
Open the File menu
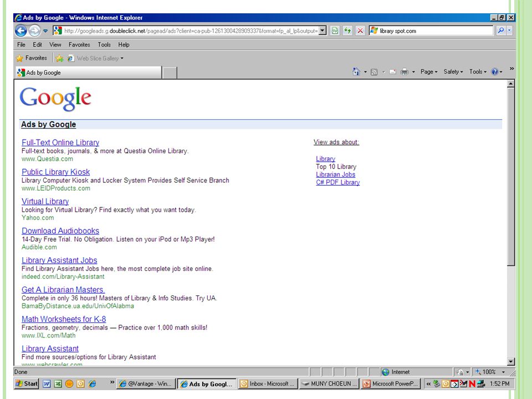[x=21, y=44]
